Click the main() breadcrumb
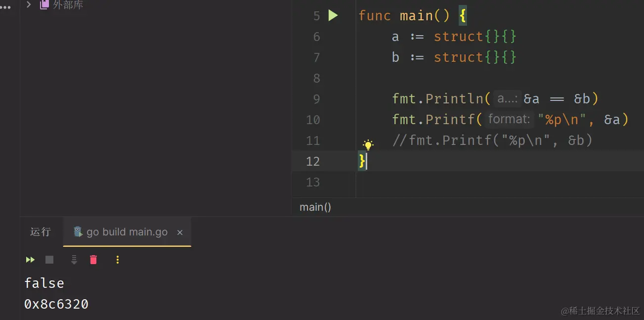This screenshot has height=320, width=644. coord(315,207)
